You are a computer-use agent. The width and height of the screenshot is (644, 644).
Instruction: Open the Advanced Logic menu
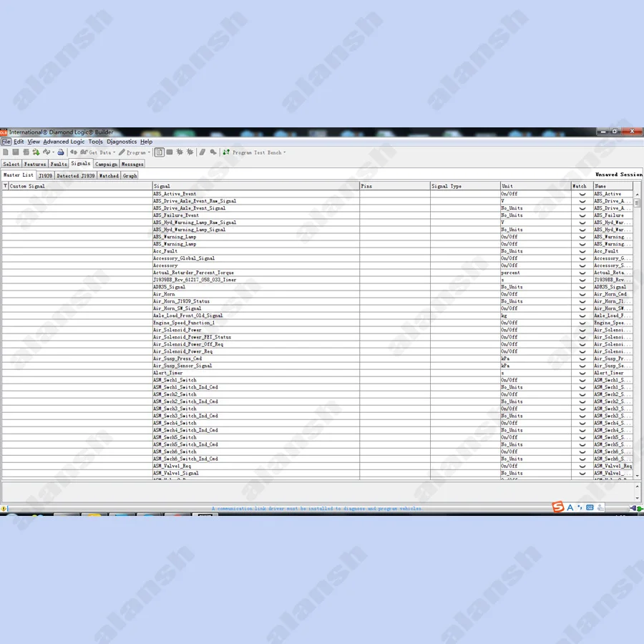[64, 142]
